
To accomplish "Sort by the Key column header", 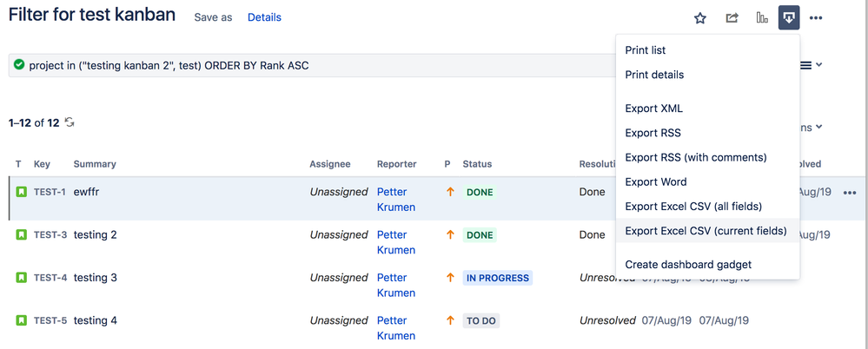I will 42,164.
